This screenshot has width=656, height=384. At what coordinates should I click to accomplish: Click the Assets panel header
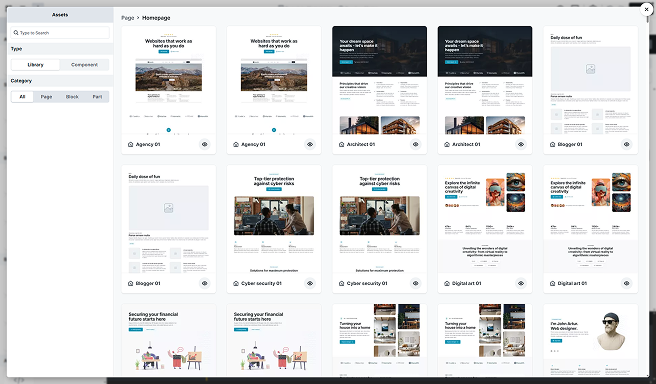click(x=60, y=15)
